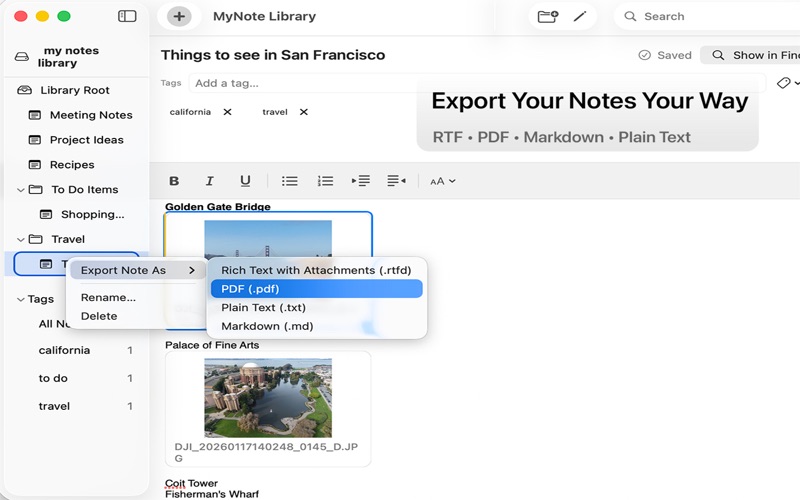Click the Library Root icon
Viewport: 800px width, 500px height.
coord(24,90)
